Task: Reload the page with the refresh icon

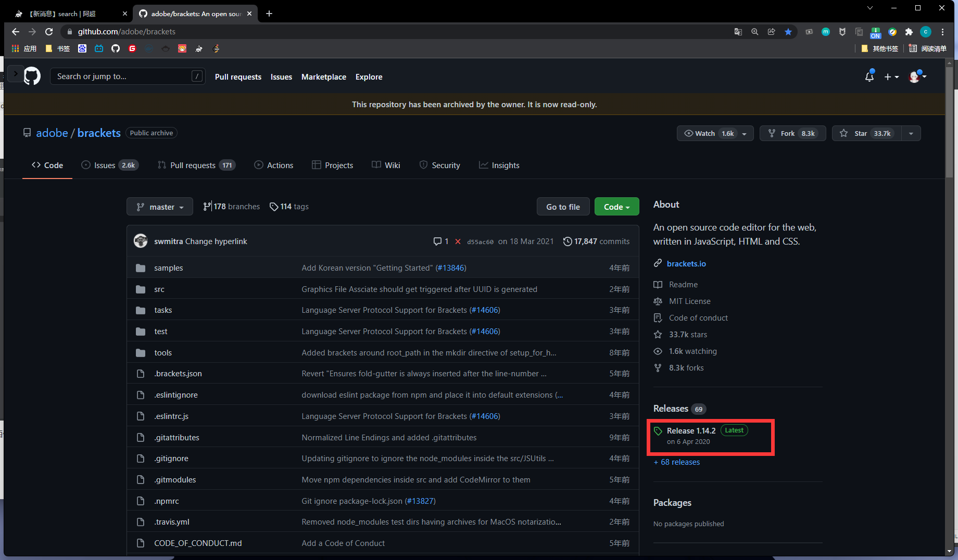Action: point(49,32)
